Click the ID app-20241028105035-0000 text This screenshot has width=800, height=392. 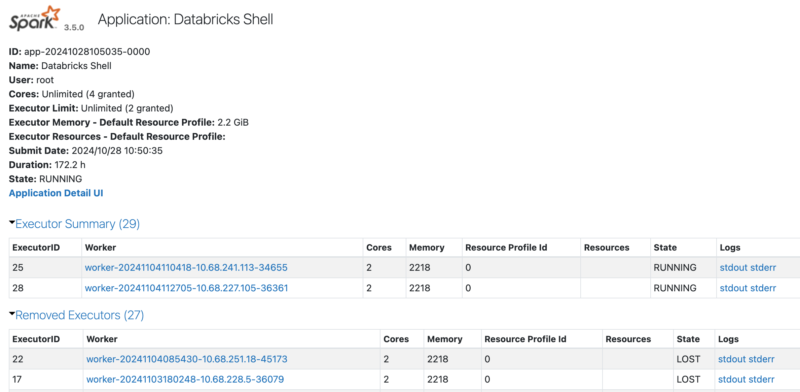point(80,52)
